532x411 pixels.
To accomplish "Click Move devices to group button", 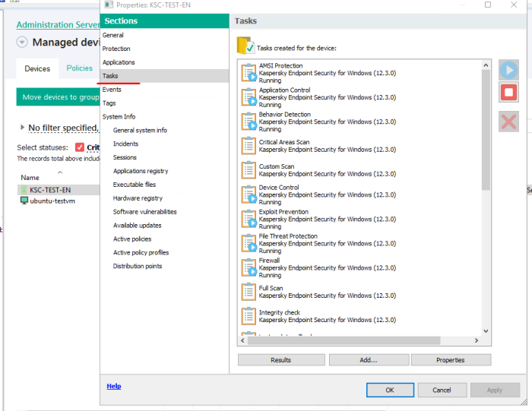I will 58,97.
